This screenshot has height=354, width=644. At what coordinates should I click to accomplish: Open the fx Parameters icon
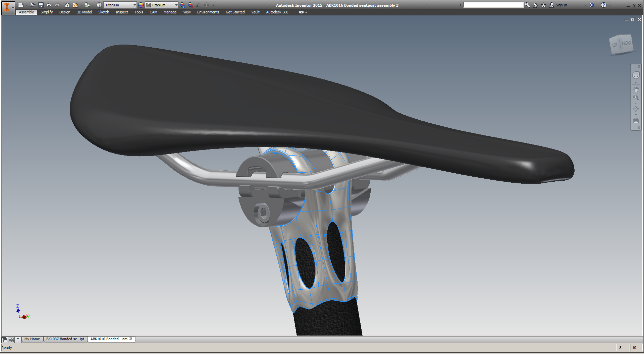click(x=199, y=5)
